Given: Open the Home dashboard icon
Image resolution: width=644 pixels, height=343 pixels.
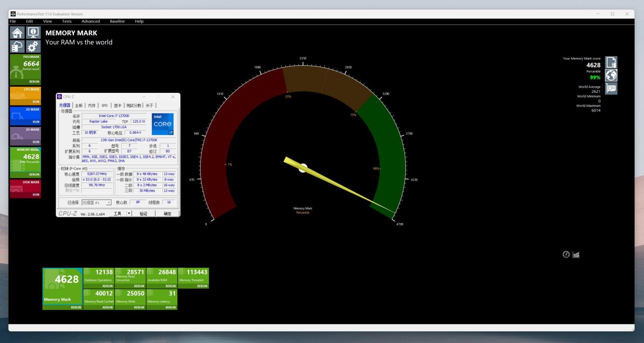Looking at the screenshot, I should (x=17, y=32).
